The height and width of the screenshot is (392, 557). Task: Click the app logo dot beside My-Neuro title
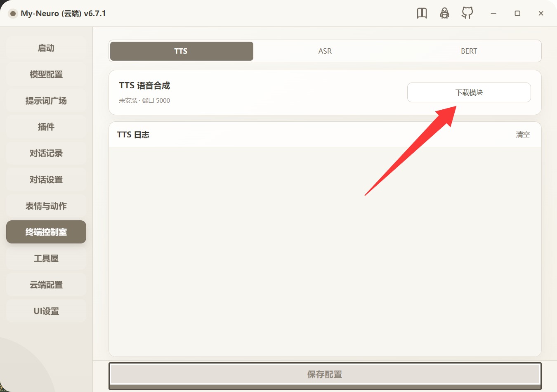pos(13,14)
